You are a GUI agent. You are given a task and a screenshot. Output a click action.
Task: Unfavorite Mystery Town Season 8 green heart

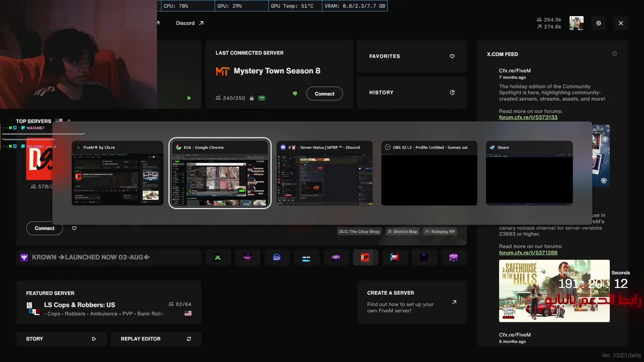295,94
